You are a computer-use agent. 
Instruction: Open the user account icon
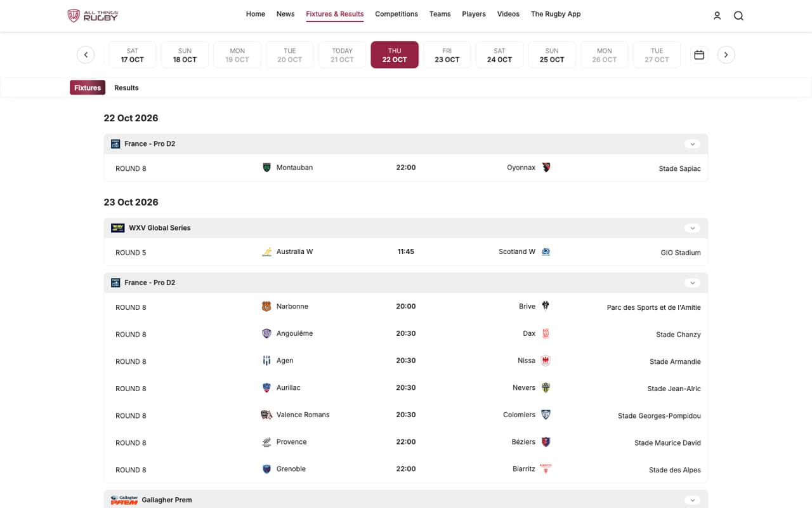pyautogui.click(x=717, y=16)
